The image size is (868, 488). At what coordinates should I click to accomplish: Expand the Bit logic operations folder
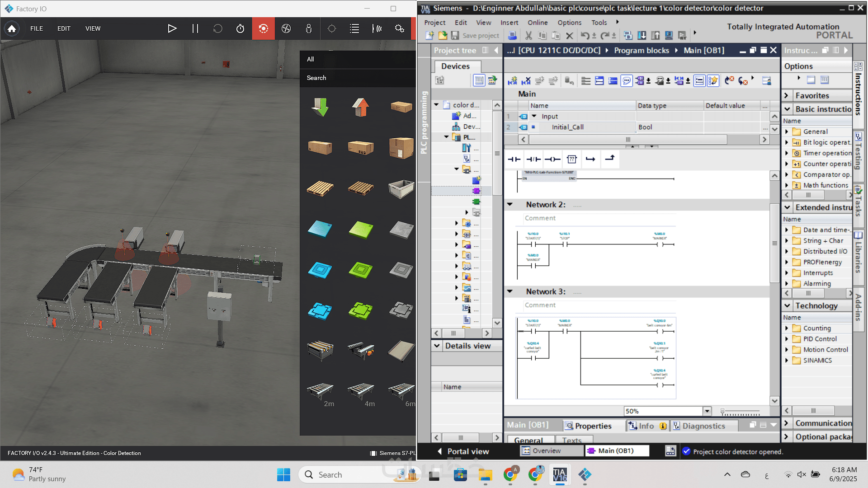[787, 142]
